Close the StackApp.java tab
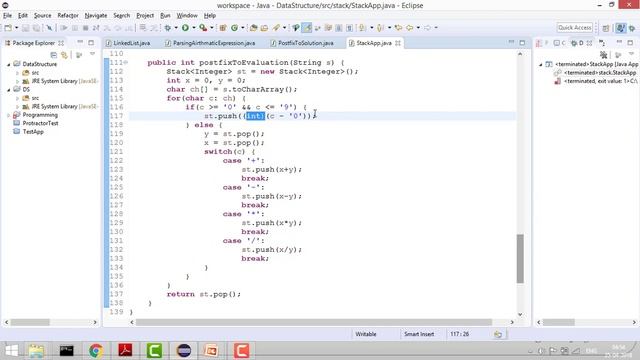The image size is (640, 360). click(398, 43)
